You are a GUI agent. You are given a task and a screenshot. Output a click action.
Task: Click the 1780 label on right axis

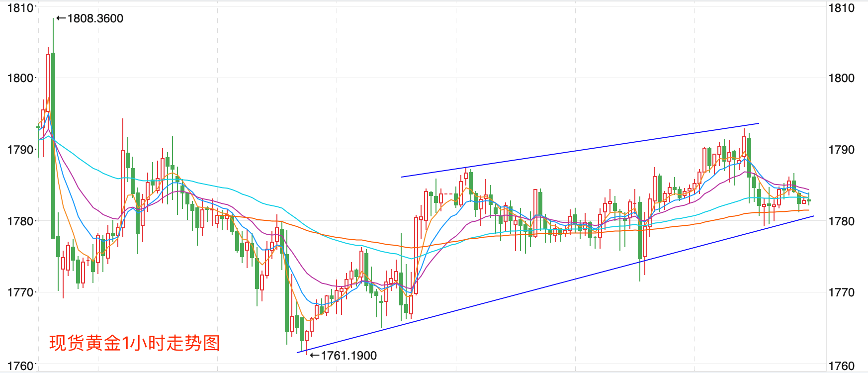pyautogui.click(x=842, y=221)
